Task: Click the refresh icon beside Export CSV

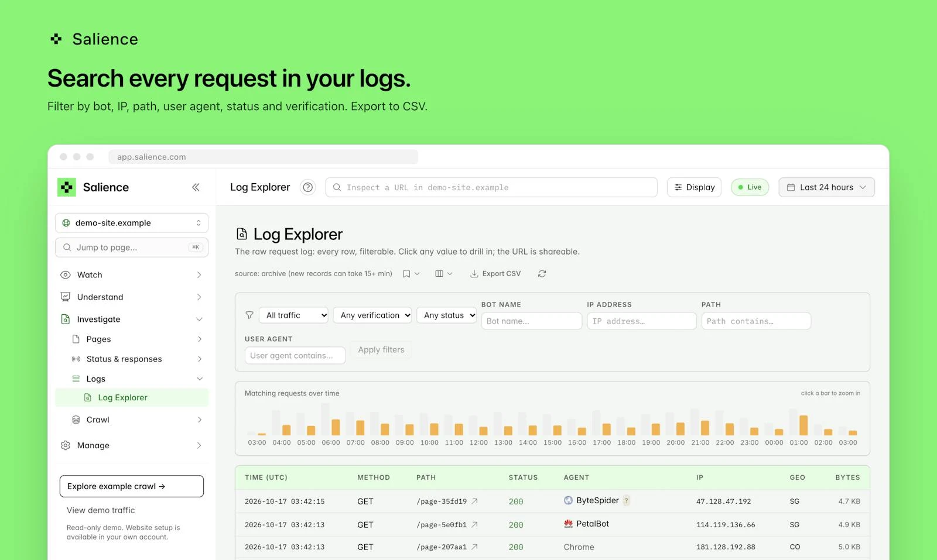Action: click(x=542, y=274)
